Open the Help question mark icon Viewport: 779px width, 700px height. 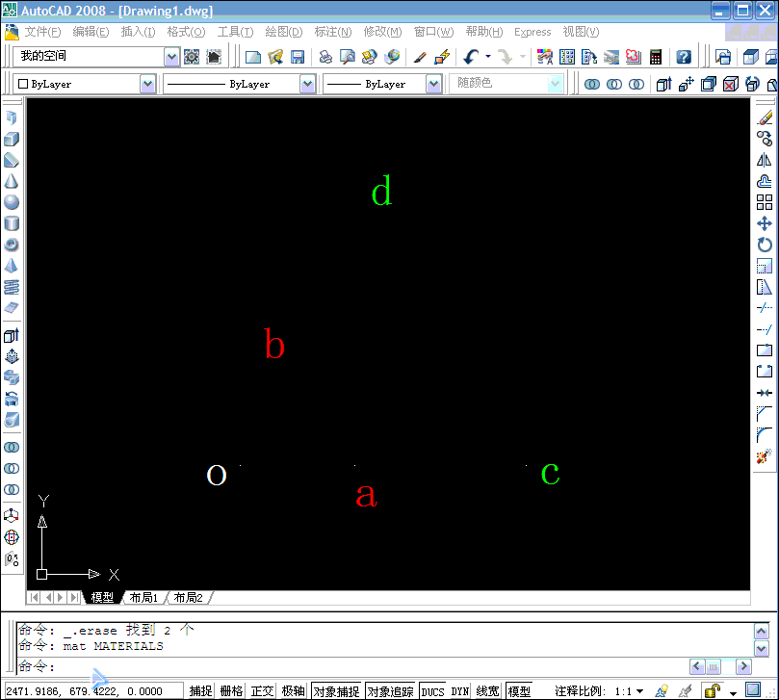point(684,57)
